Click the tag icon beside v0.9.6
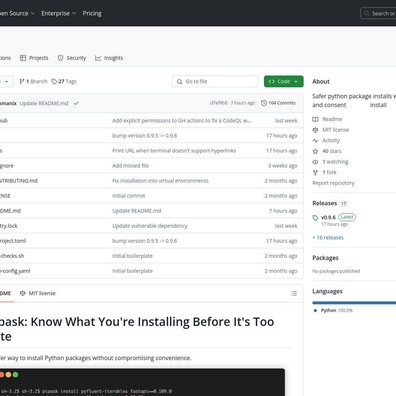The width and height of the screenshot is (396, 396). (315, 218)
